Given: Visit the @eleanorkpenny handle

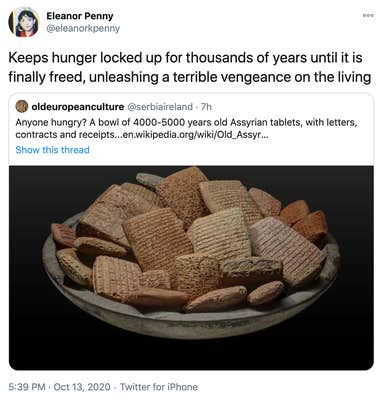Looking at the screenshot, I should (x=83, y=28).
